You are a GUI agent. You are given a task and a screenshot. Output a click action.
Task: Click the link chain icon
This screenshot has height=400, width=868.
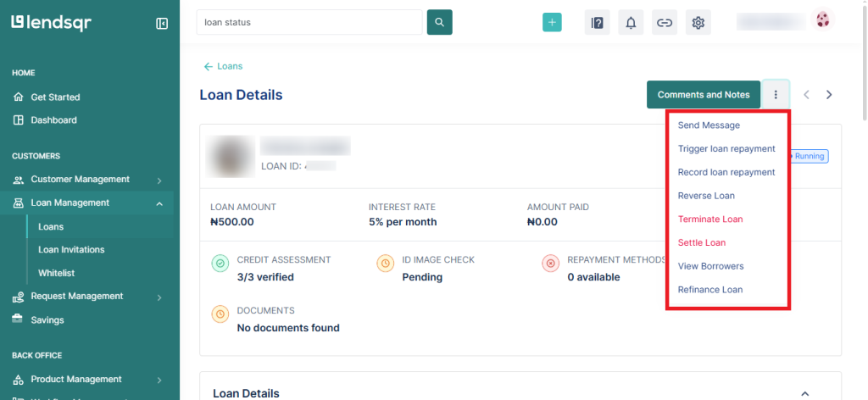[x=665, y=23]
